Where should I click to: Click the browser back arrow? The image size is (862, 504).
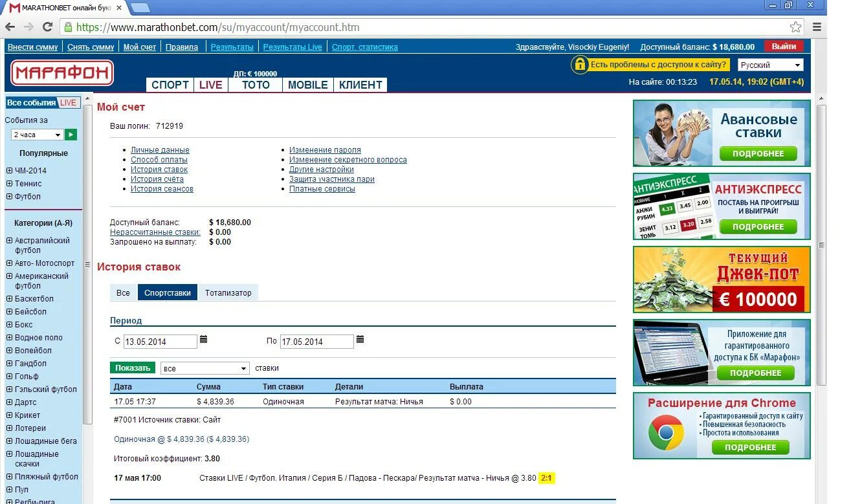coord(10,27)
